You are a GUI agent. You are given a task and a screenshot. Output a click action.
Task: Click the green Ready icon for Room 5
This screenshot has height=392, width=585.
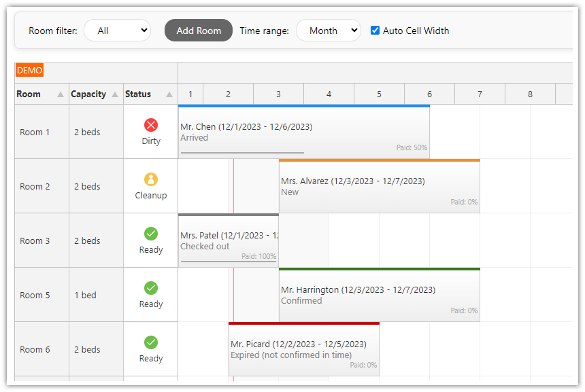151,288
